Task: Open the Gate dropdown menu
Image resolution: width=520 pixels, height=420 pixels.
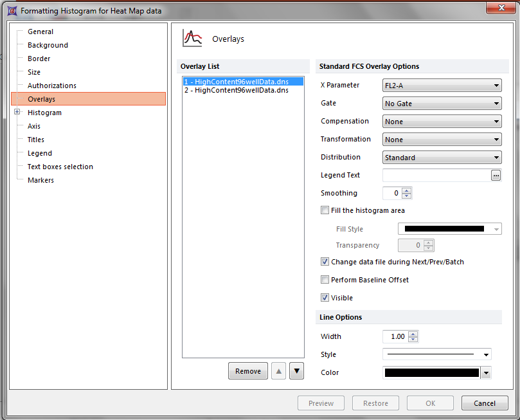Action: coord(442,104)
